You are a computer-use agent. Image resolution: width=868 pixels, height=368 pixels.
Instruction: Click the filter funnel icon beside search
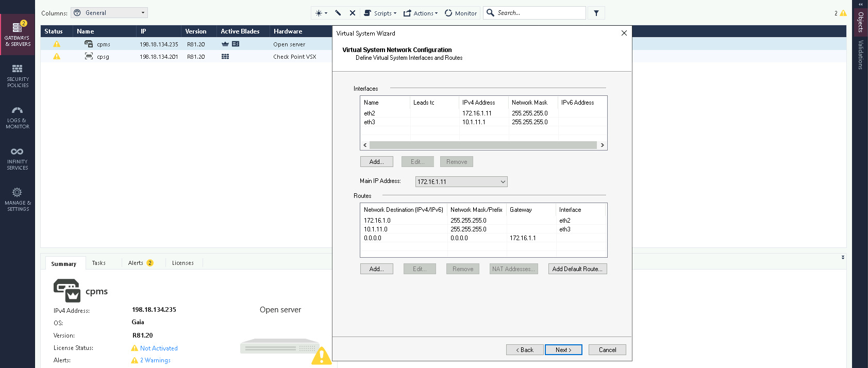coord(596,13)
